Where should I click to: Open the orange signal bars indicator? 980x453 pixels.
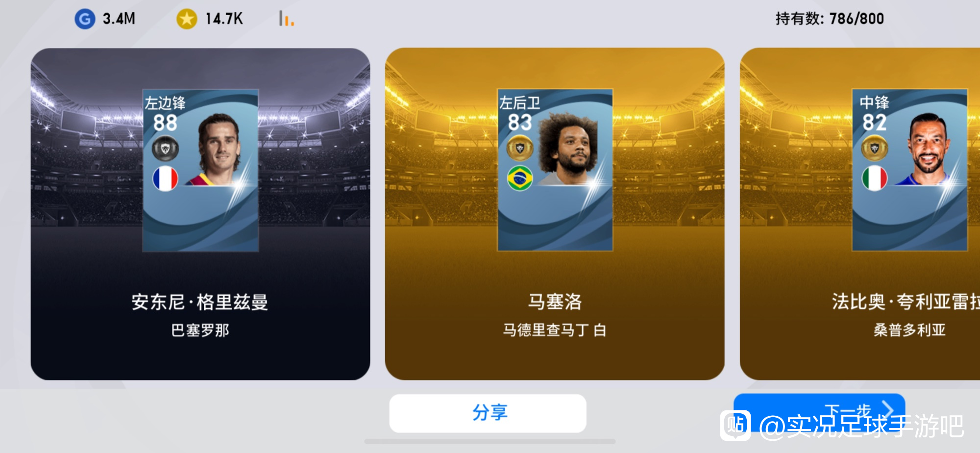(287, 19)
